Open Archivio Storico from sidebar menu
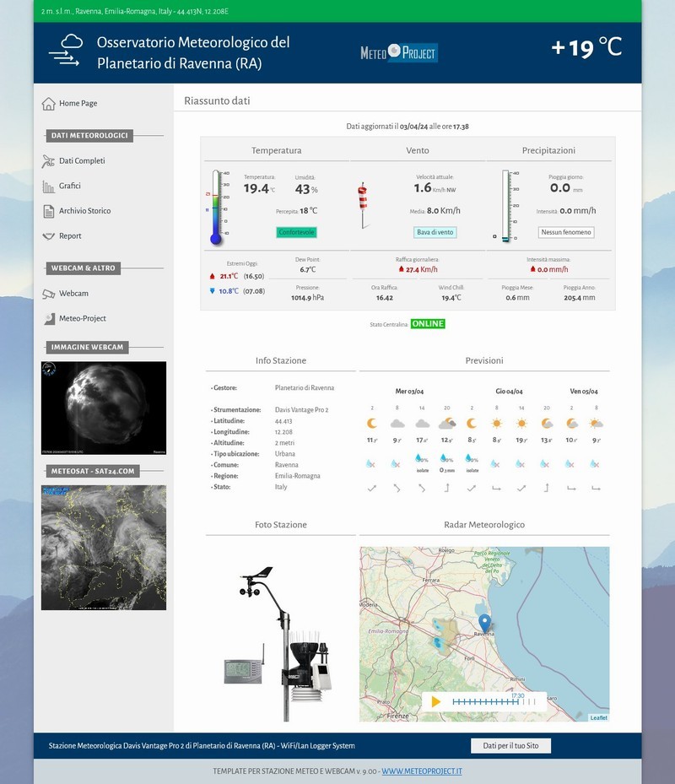The height and width of the screenshot is (784, 675). (x=84, y=212)
